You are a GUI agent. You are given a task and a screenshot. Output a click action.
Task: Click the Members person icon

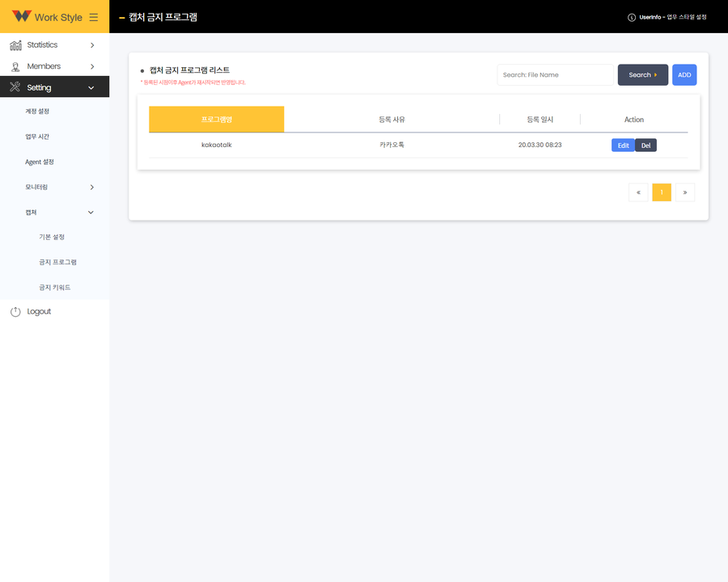click(15, 67)
